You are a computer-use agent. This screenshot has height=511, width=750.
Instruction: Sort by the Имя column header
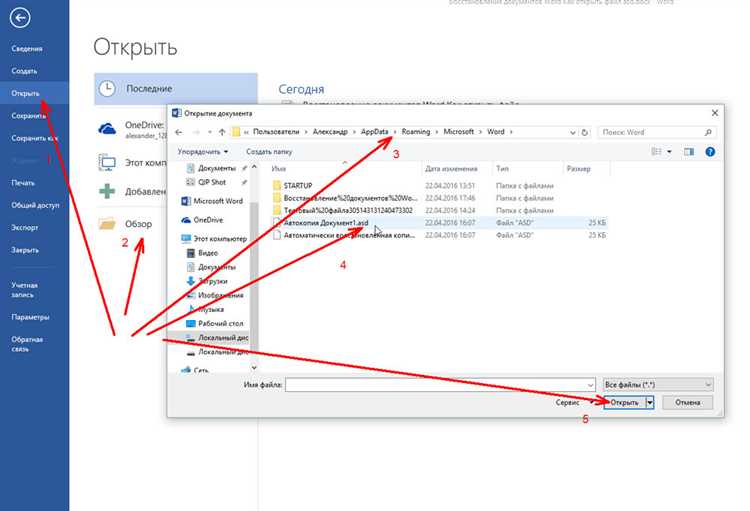point(279,169)
